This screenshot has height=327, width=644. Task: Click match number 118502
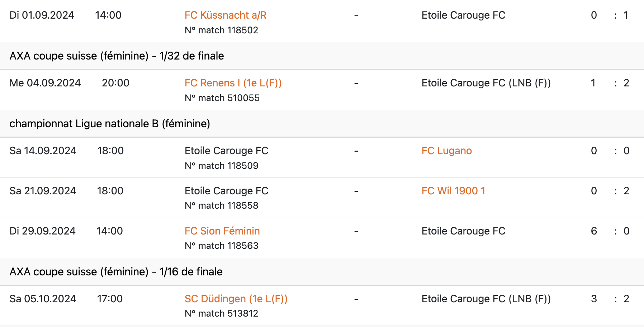pyautogui.click(x=221, y=30)
